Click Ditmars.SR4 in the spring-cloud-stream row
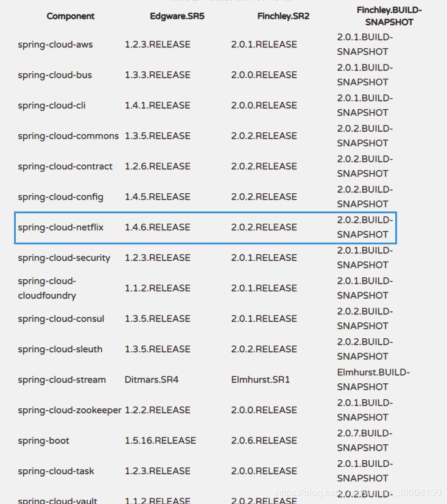This screenshot has height=504, width=447. pos(151,380)
